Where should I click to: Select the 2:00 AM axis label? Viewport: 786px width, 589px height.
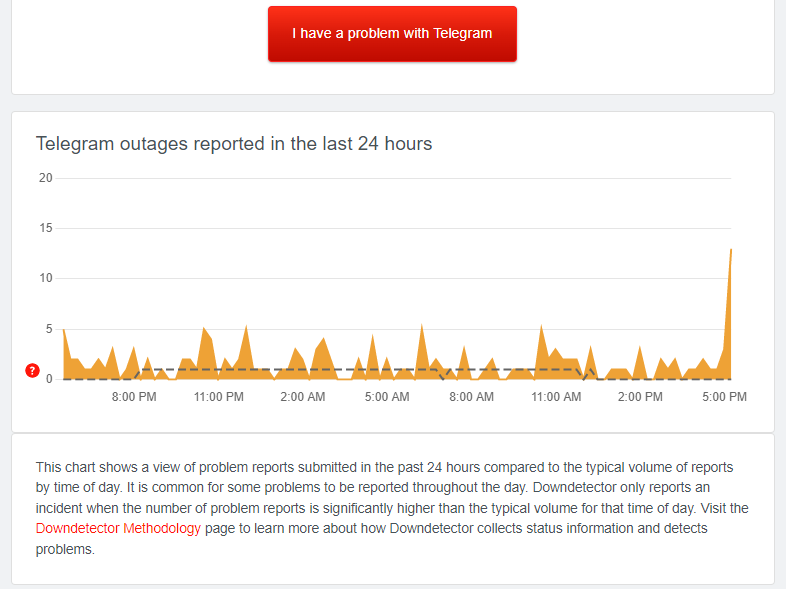coord(303,397)
